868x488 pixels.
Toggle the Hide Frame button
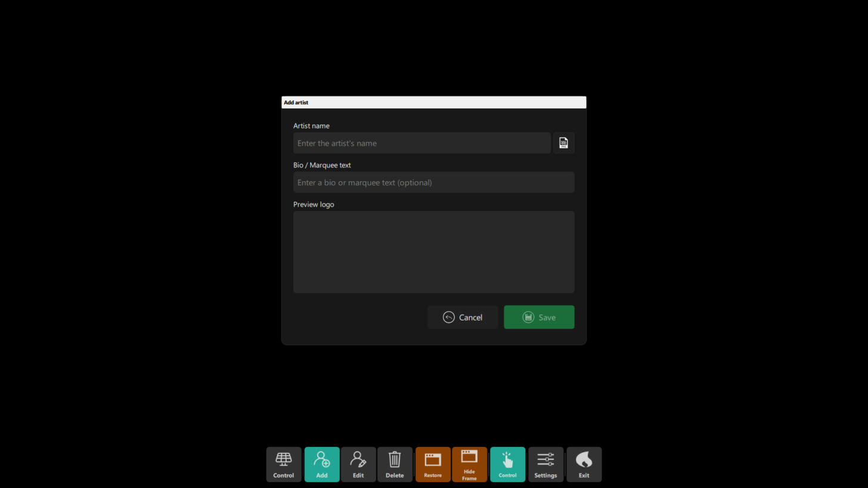coord(469,464)
